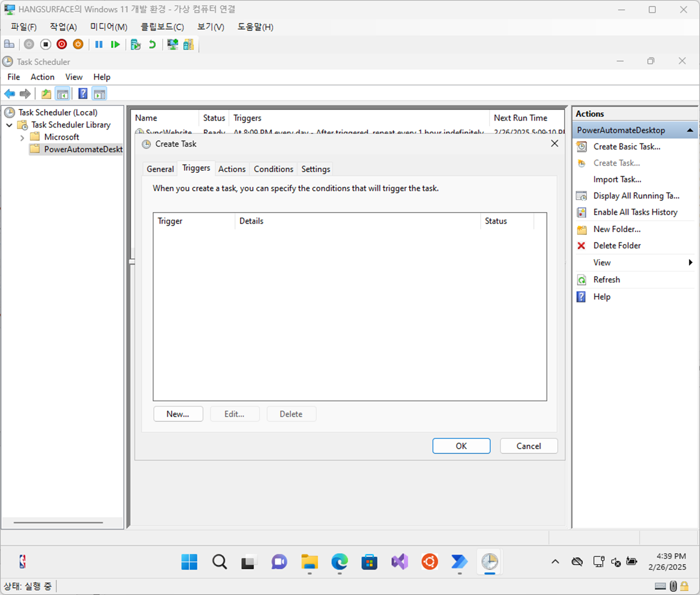Click Create Basic Task... in Actions pane
The width and height of the screenshot is (700, 595).
pyautogui.click(x=627, y=147)
